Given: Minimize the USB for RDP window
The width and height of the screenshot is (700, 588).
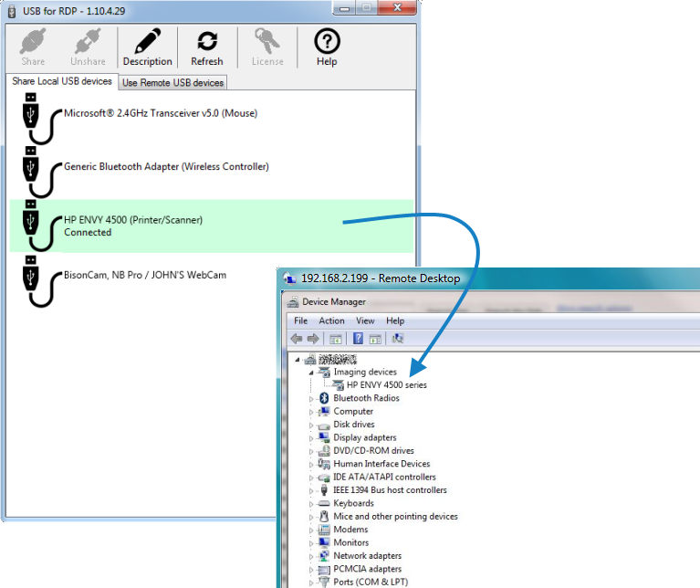Looking at the screenshot, I should pos(344,7).
